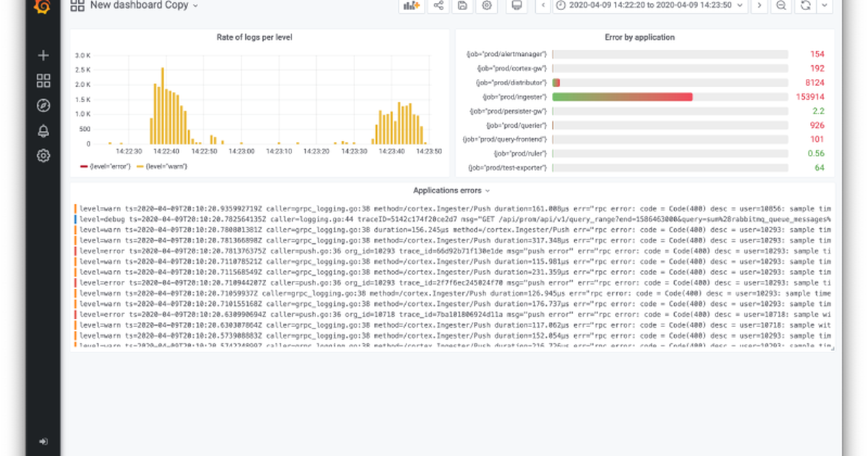Click the Grafana logo home icon
Screen dimensions: 868x456
[43, 7]
